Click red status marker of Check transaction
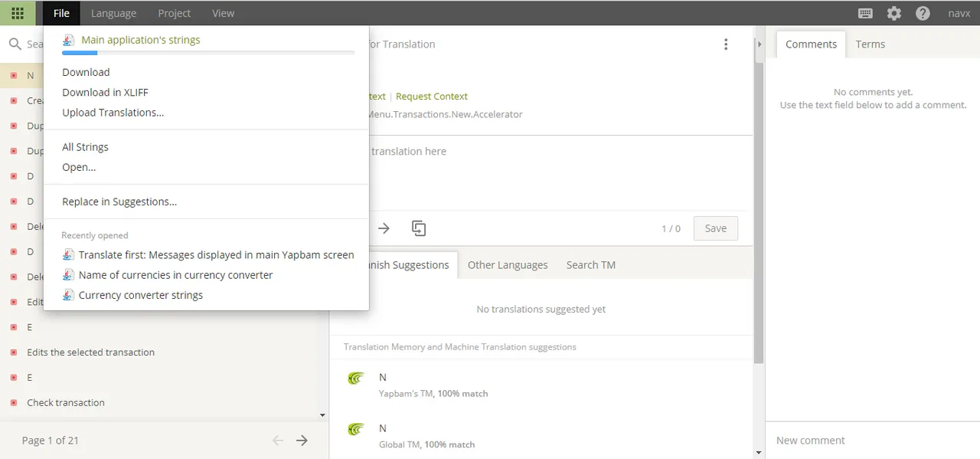This screenshot has width=980, height=459. [x=14, y=402]
